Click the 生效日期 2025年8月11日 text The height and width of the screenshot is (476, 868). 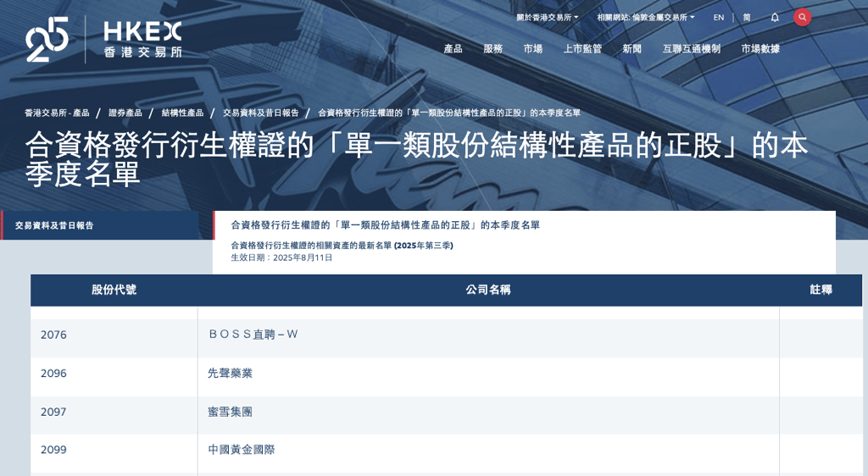pos(281,257)
